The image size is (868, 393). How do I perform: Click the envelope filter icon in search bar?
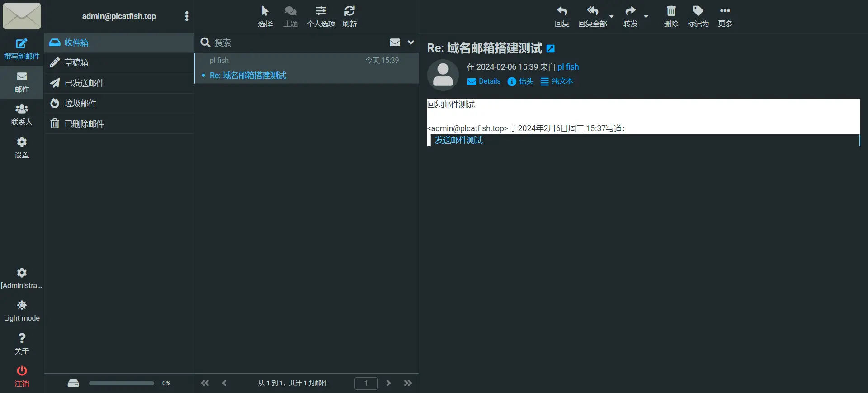coord(395,43)
